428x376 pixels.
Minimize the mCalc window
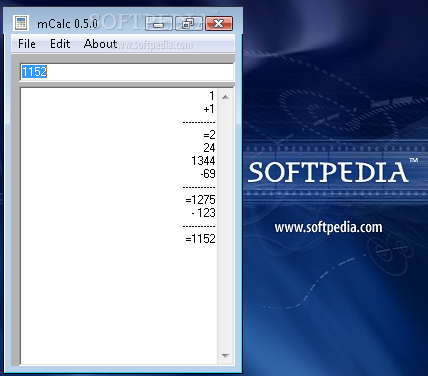(x=159, y=24)
